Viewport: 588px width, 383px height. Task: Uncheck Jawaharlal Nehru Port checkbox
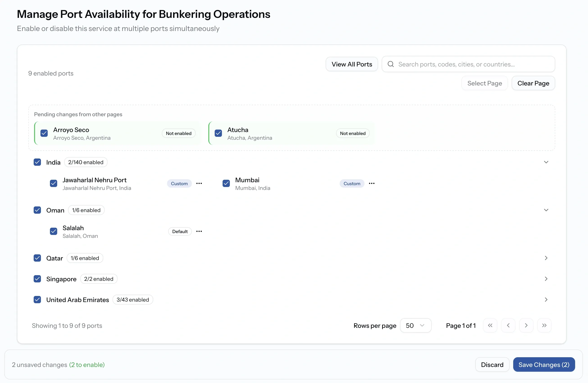[53, 183]
